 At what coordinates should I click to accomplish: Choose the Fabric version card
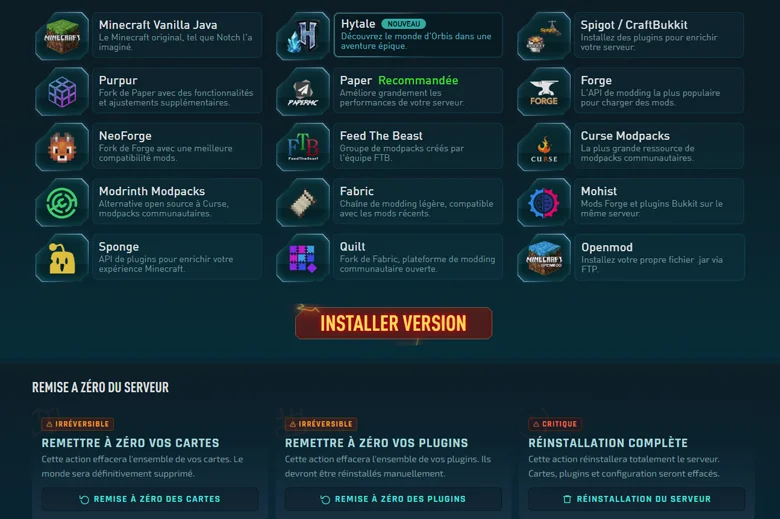click(x=418, y=202)
